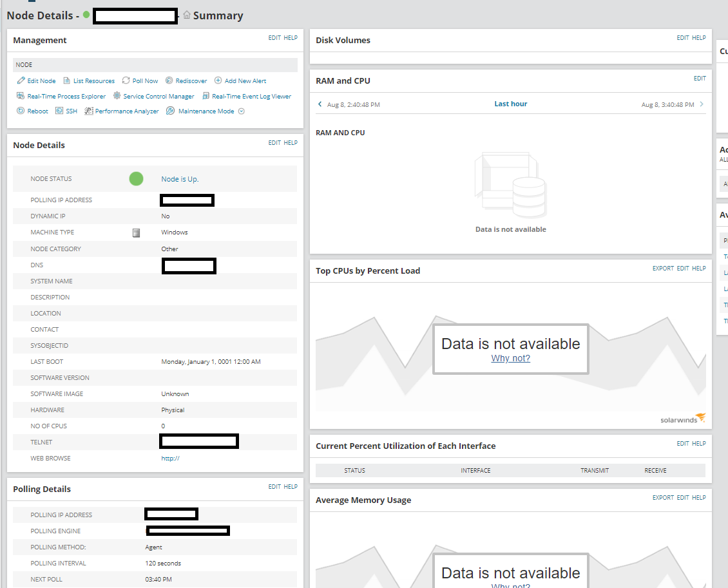Click the Performance Analyzer icon
This screenshot has width=728, height=588.
[x=89, y=111]
